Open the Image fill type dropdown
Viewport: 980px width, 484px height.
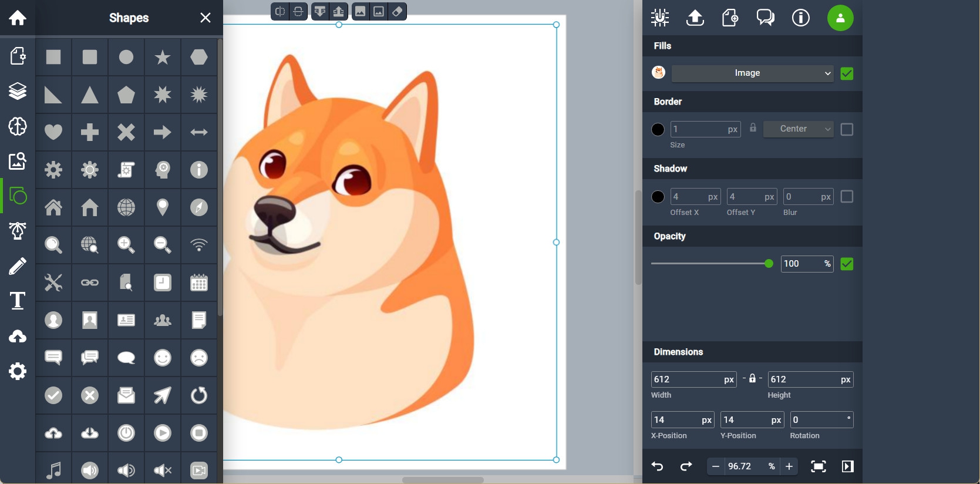752,73
